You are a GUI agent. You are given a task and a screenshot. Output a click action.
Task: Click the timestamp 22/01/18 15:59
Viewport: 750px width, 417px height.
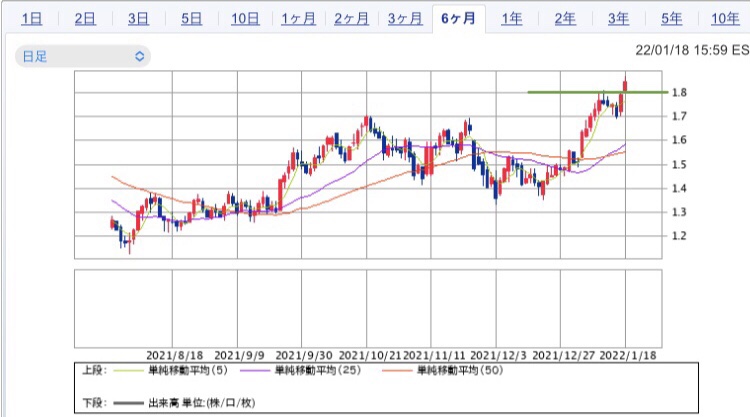click(x=681, y=50)
